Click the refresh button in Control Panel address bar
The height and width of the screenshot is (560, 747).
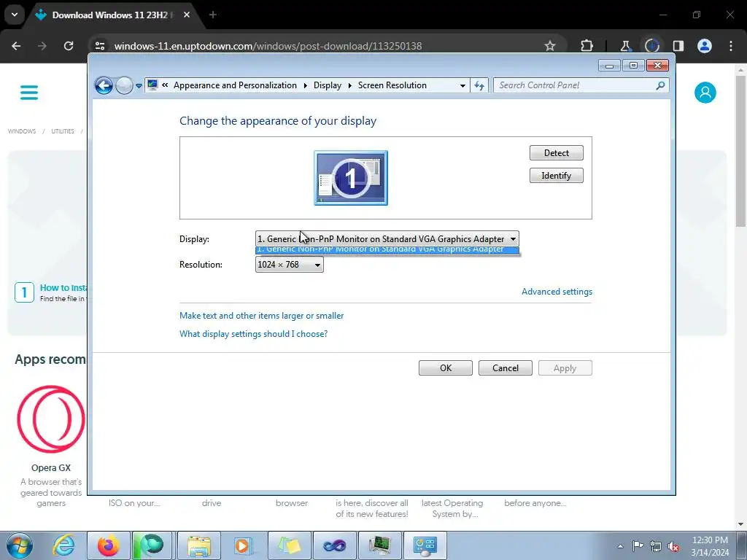pyautogui.click(x=479, y=86)
